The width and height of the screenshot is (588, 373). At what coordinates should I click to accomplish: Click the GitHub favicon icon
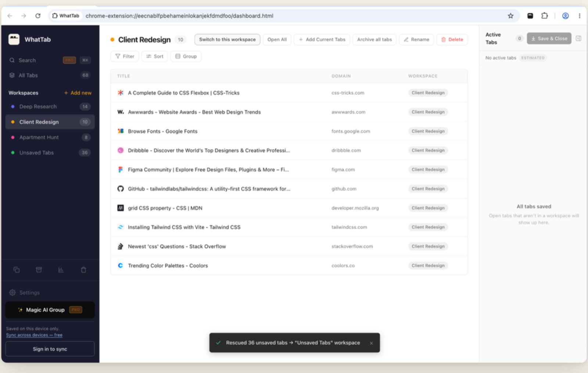[x=121, y=189]
